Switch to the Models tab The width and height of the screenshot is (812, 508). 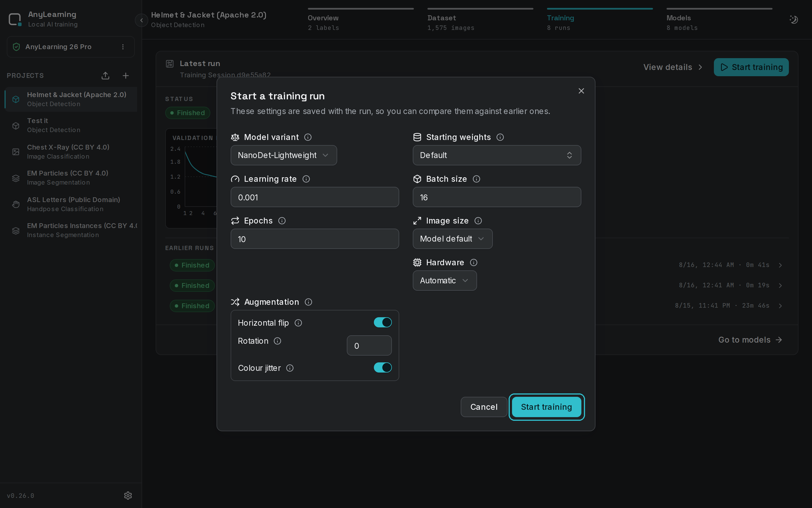720,20
